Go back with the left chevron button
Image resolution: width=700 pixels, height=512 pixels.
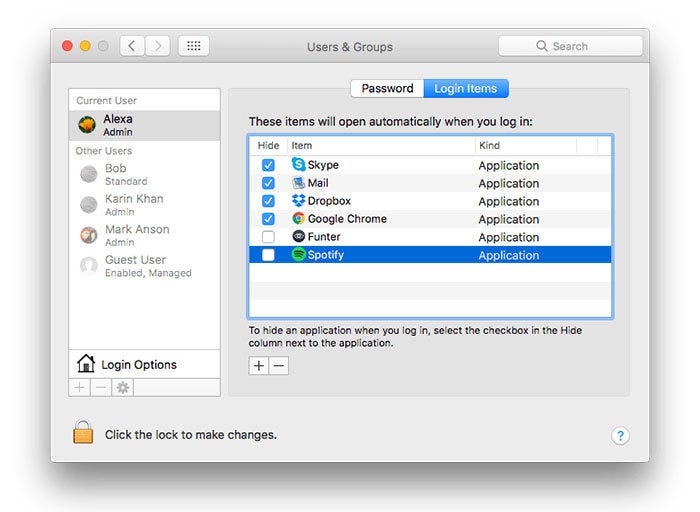[132, 46]
